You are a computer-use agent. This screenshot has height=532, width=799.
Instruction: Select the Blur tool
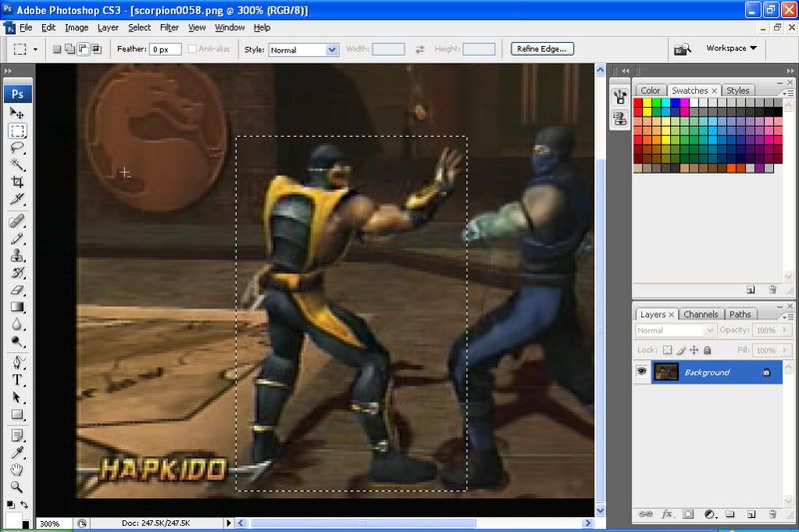click(17, 324)
